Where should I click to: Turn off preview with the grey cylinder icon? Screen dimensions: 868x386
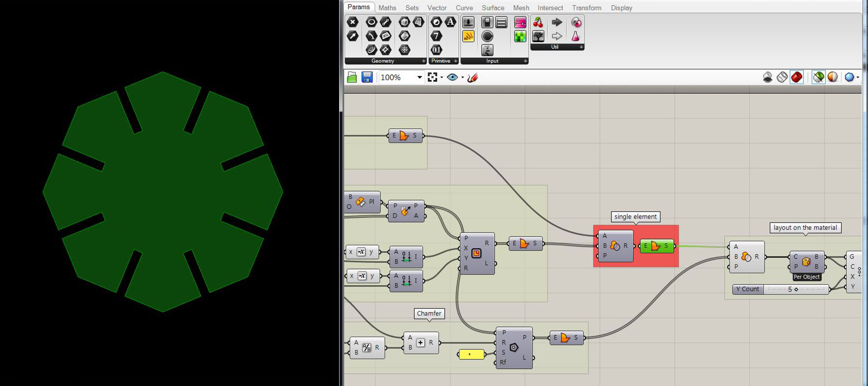pos(768,77)
